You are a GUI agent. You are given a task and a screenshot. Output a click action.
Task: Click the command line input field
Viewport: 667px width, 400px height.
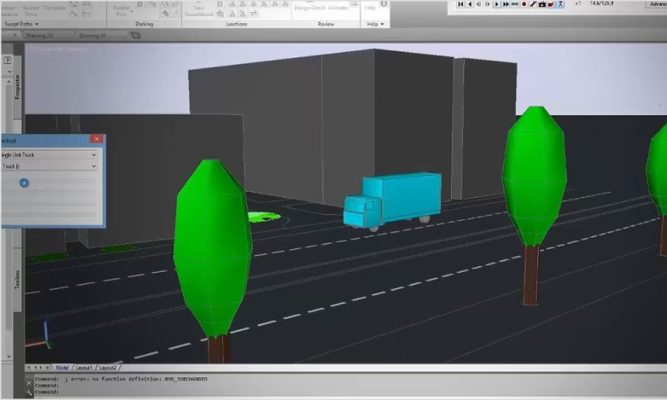(x=300, y=393)
